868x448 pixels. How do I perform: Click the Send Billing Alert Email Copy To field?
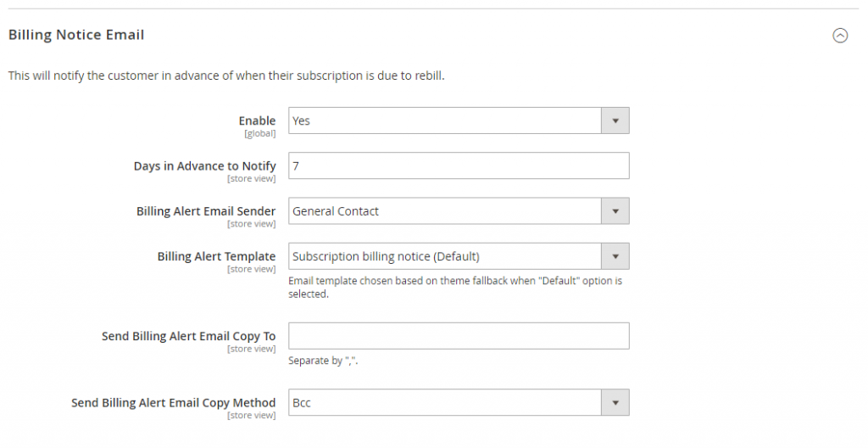458,336
